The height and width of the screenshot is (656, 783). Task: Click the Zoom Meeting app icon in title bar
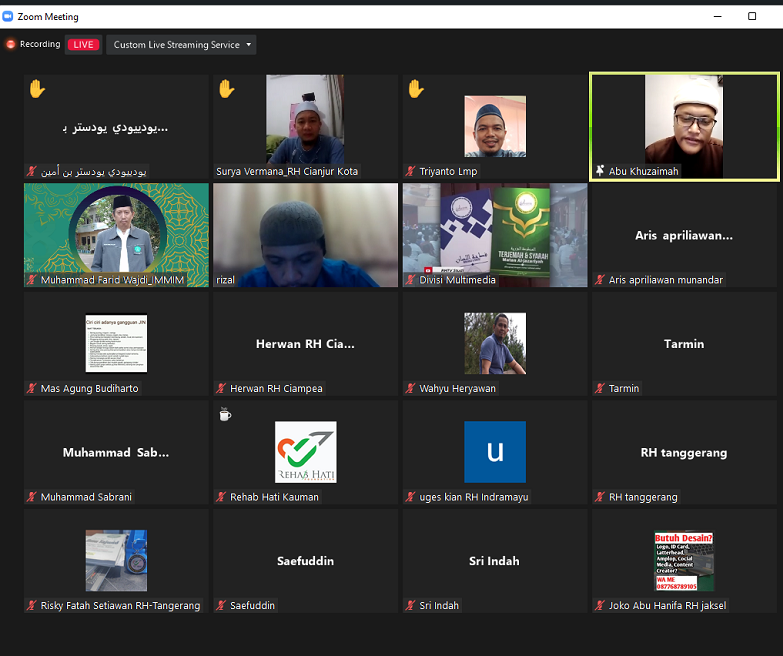pos(7,16)
